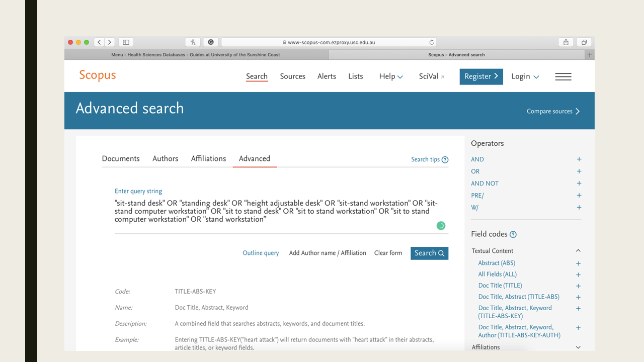Collapse the Textual Content section
The width and height of the screenshot is (644, 362).
578,251
